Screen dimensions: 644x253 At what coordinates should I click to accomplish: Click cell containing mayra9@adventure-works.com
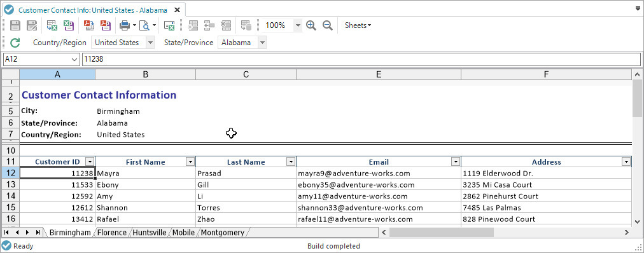378,173
